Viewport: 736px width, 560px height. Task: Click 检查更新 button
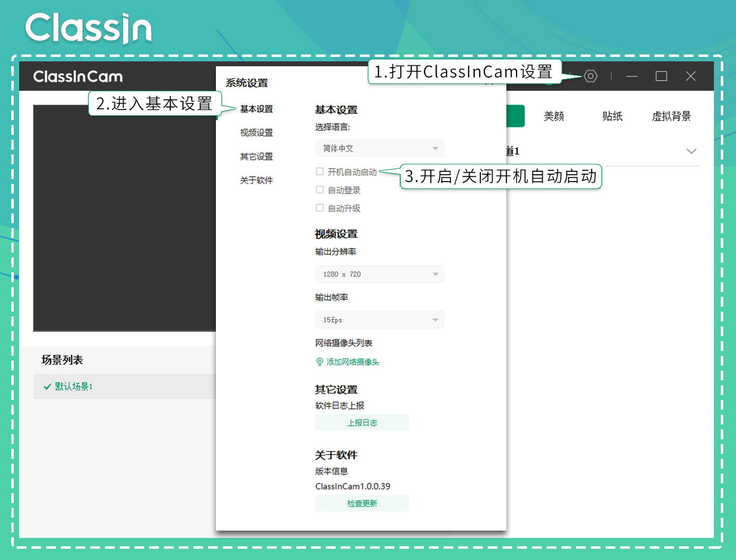(362, 503)
